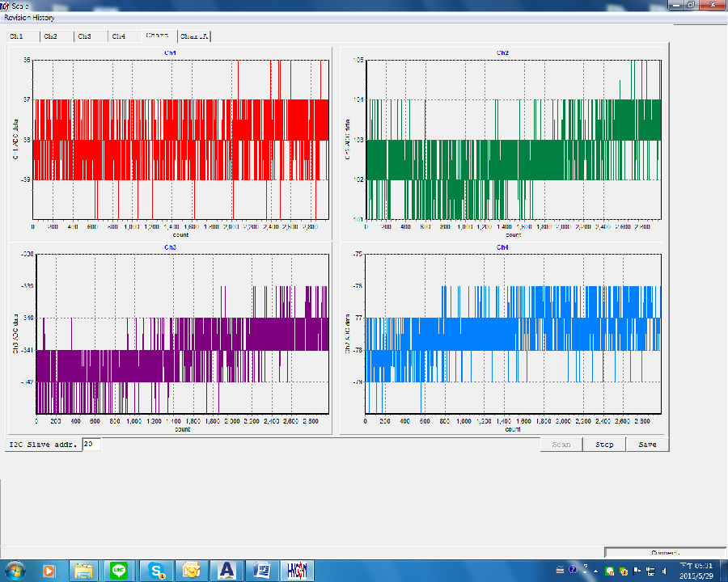Click the Ch2 chart count axis label

pyautogui.click(x=513, y=235)
